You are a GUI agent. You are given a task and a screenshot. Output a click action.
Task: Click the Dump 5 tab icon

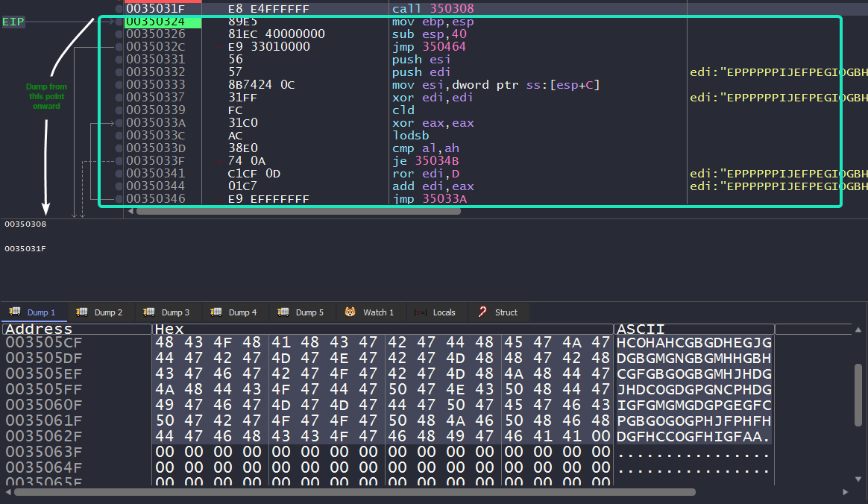click(x=283, y=312)
